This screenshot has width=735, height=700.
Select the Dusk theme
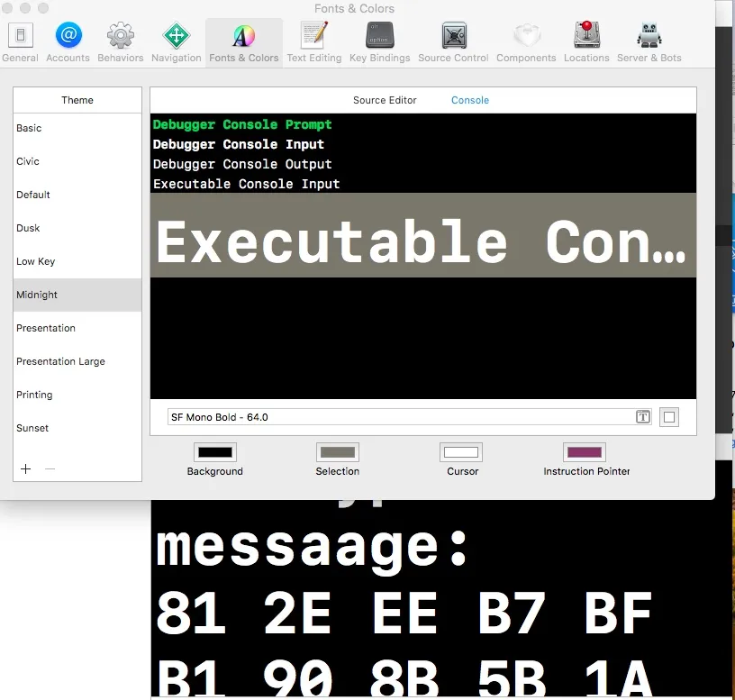tap(77, 228)
